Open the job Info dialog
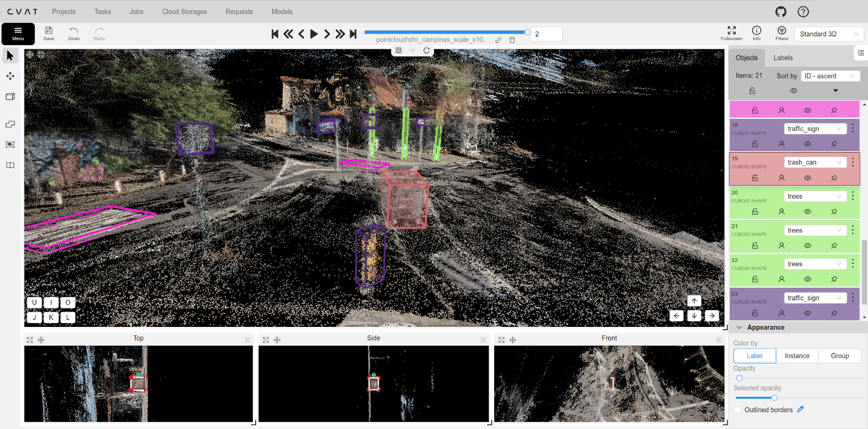868x429 pixels. (756, 33)
